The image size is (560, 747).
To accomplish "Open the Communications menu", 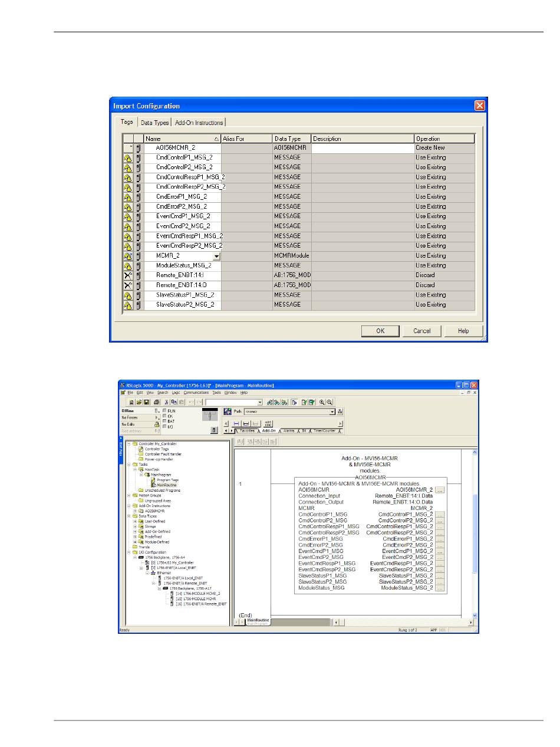I will coord(195,392).
